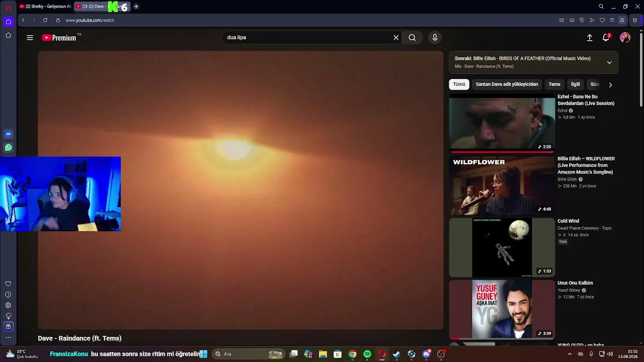Open the Opera profile icon in toolbar

[622, 20]
